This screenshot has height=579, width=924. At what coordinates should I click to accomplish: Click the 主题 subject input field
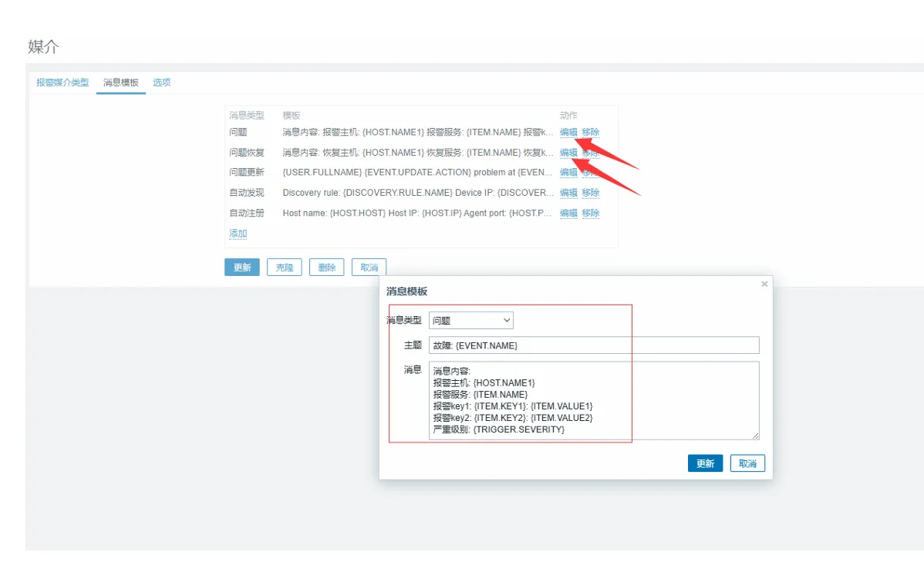tap(593, 345)
